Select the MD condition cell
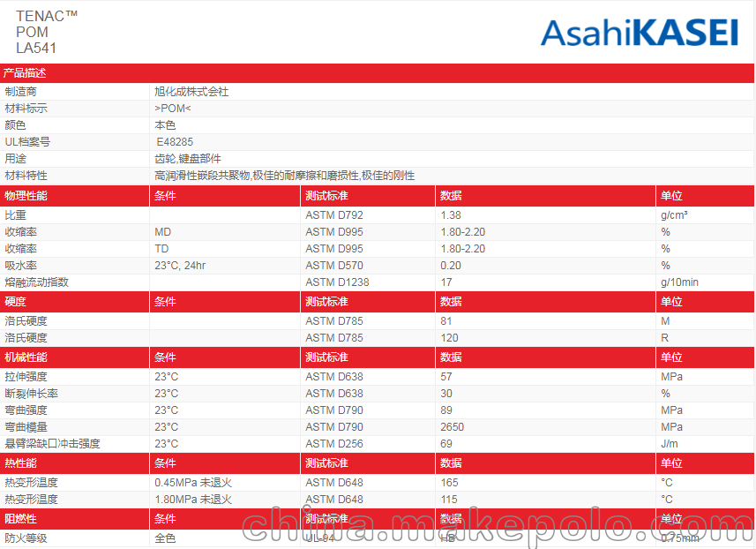This screenshot has width=756, height=549. [163, 232]
